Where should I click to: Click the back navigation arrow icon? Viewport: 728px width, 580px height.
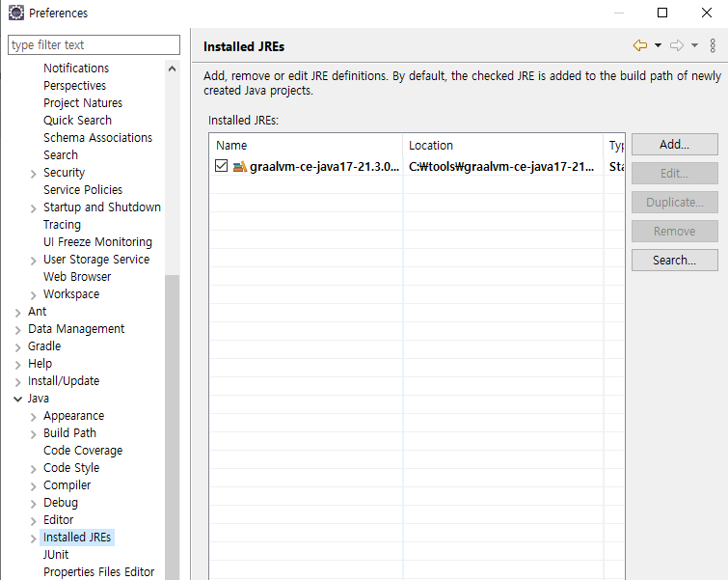click(640, 45)
